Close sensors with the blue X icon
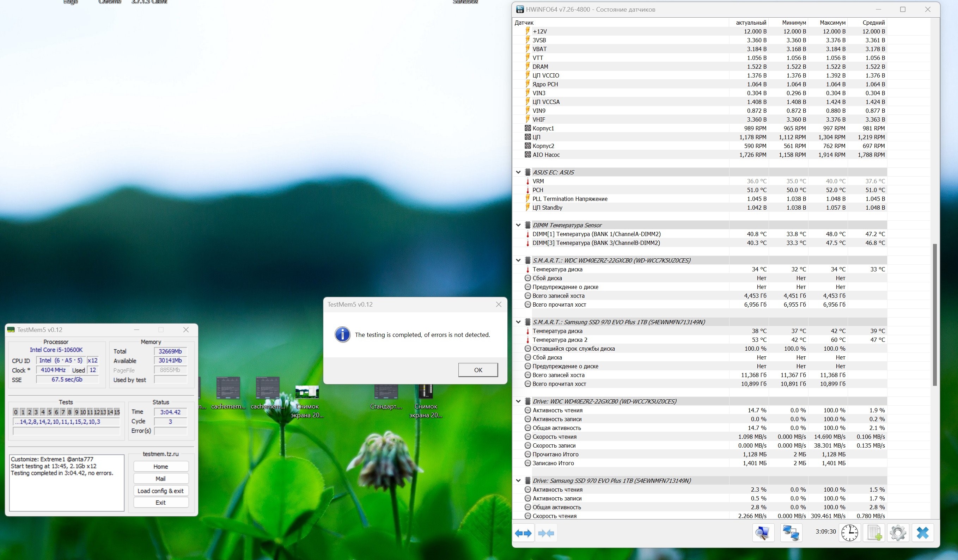 pos(923,533)
